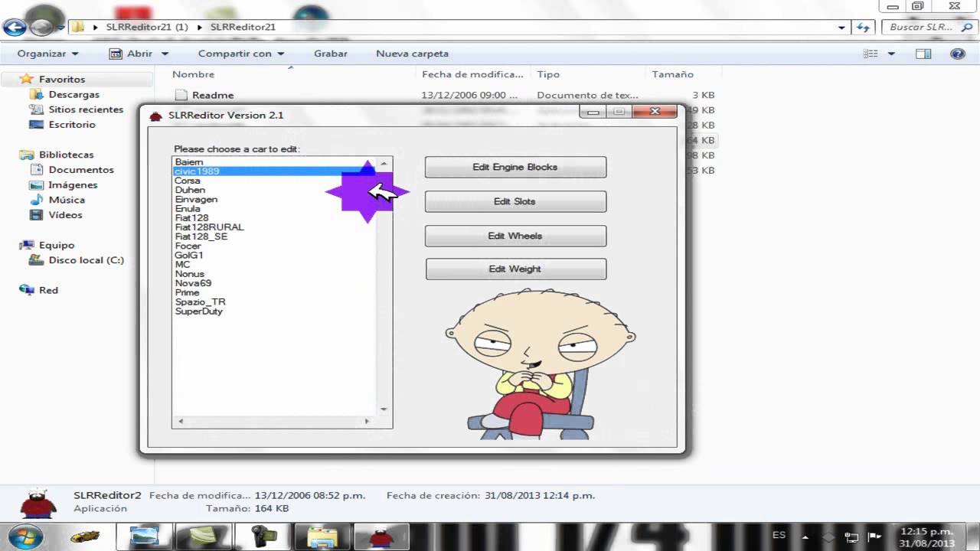Open Compartir con dropdown
The height and width of the screenshot is (551, 980).
click(241, 54)
